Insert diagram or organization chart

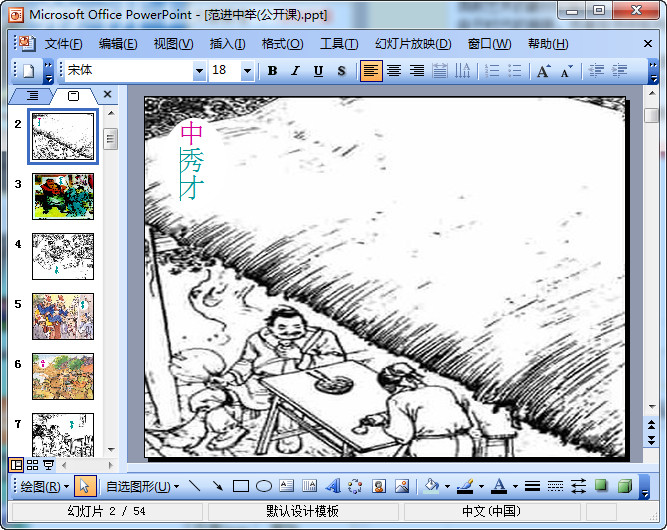click(356, 486)
